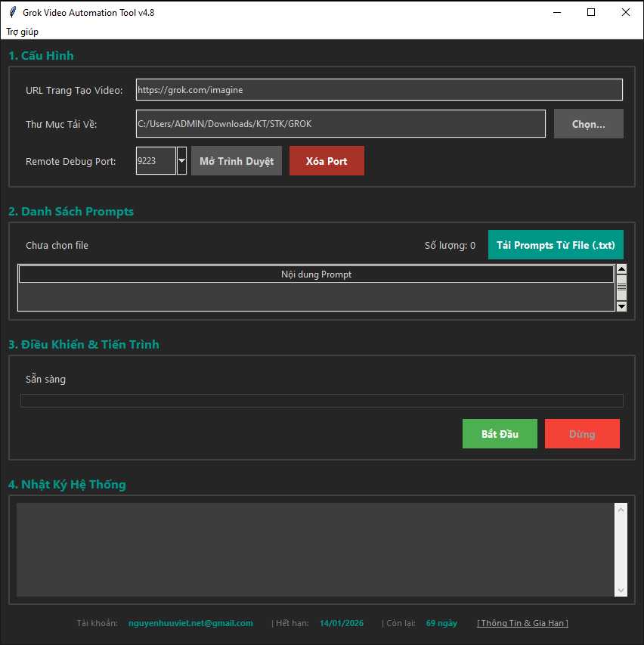Click the 4. Nhật Ký Hệ Thống heading
The width and height of the screenshot is (644, 645).
[x=67, y=485]
